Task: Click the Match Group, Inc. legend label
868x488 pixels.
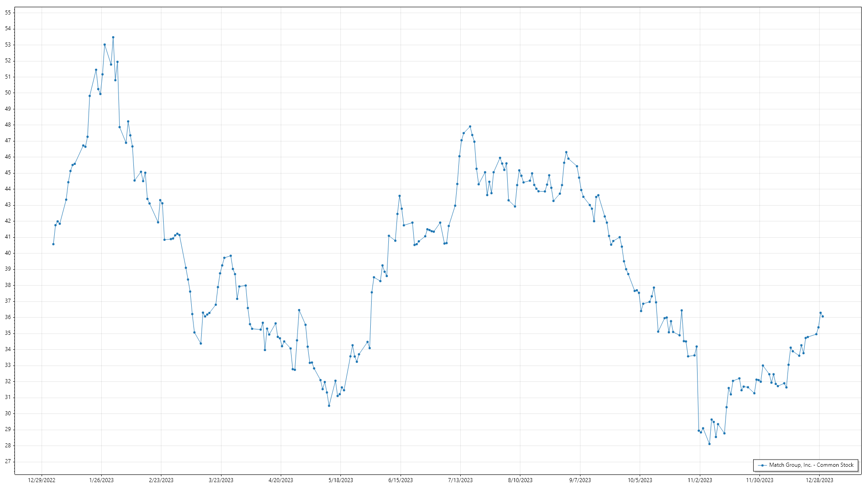Action: pyautogui.click(x=811, y=465)
